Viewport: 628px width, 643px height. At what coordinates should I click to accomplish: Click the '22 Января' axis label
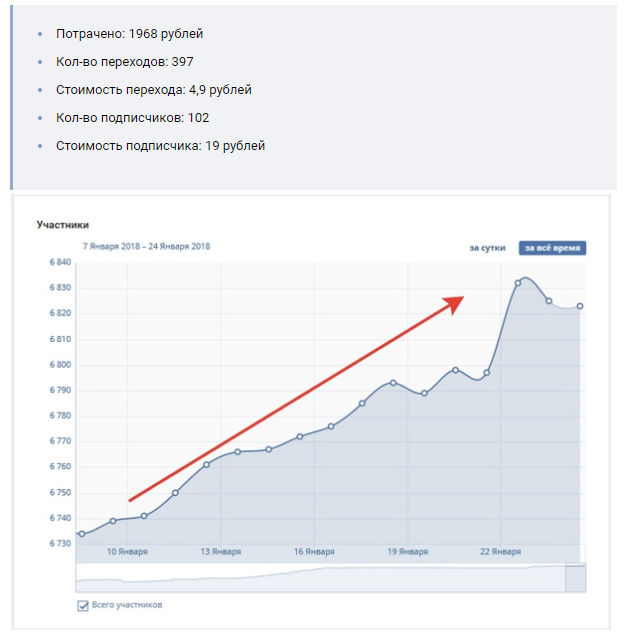(x=501, y=552)
